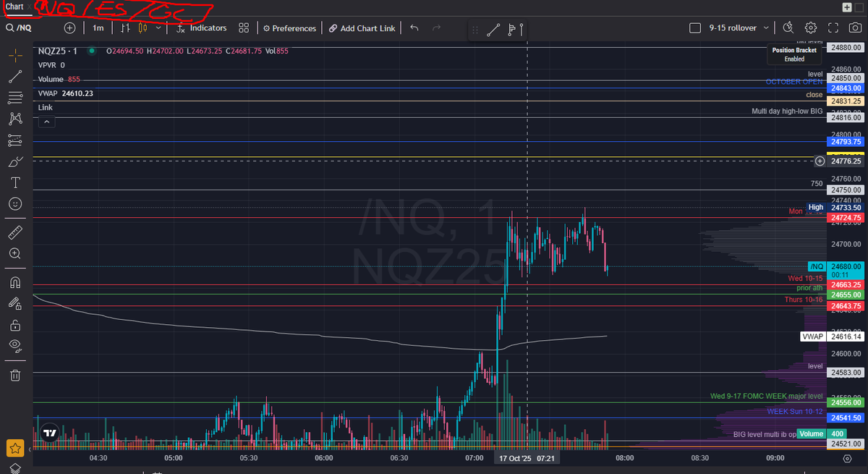
Task: Enable Magnet mode in drawing sidebar
Action: point(15,282)
